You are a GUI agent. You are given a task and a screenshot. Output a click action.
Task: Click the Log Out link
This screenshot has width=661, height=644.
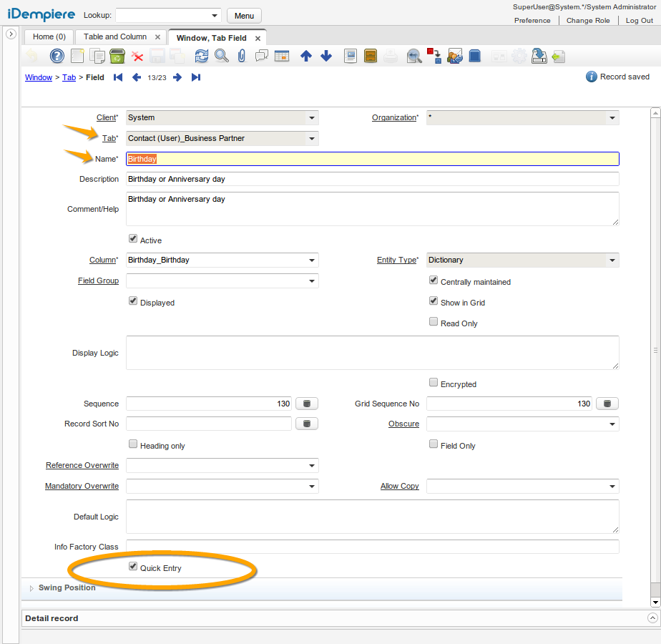click(639, 21)
